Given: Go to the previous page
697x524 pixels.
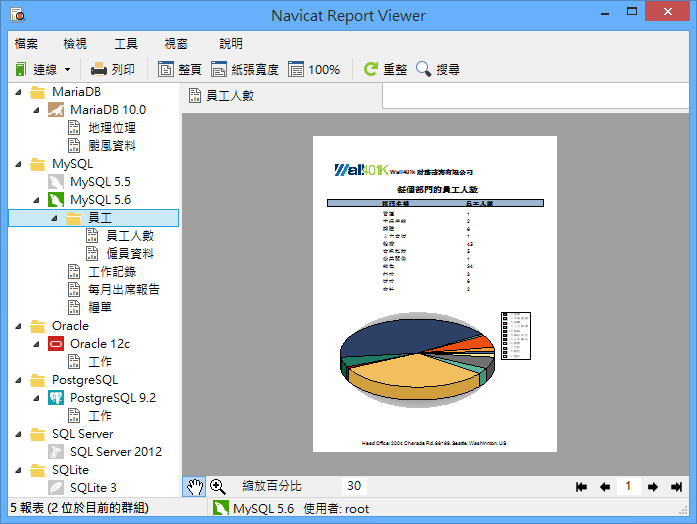Looking at the screenshot, I should pos(605,487).
